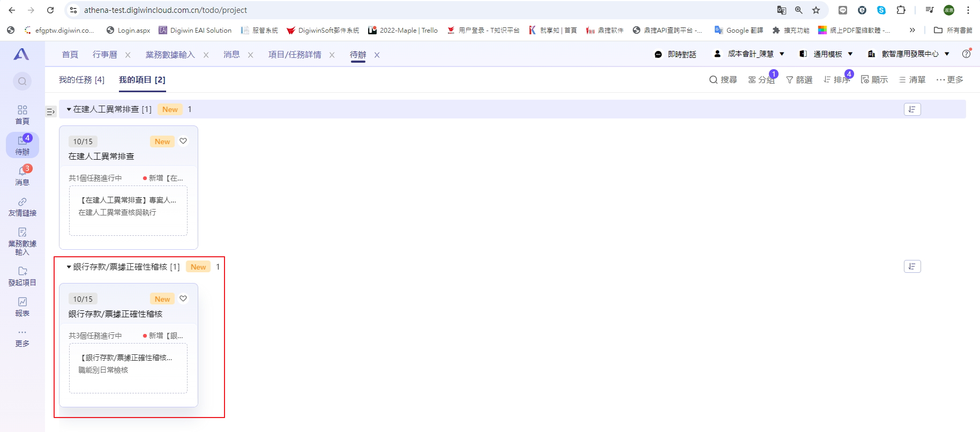Image resolution: width=980 pixels, height=432 pixels.
Task: Click sort icon of 銀行存款 group
Action: coord(912,266)
